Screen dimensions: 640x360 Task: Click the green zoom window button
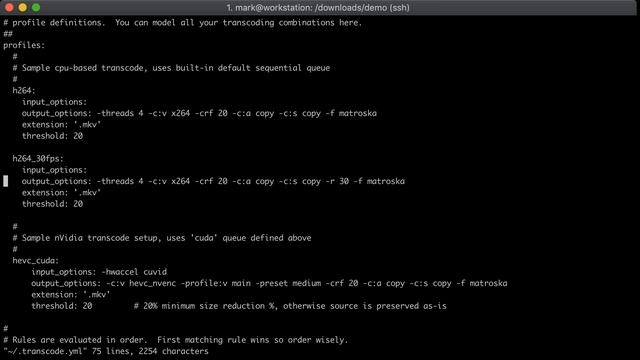point(36,7)
